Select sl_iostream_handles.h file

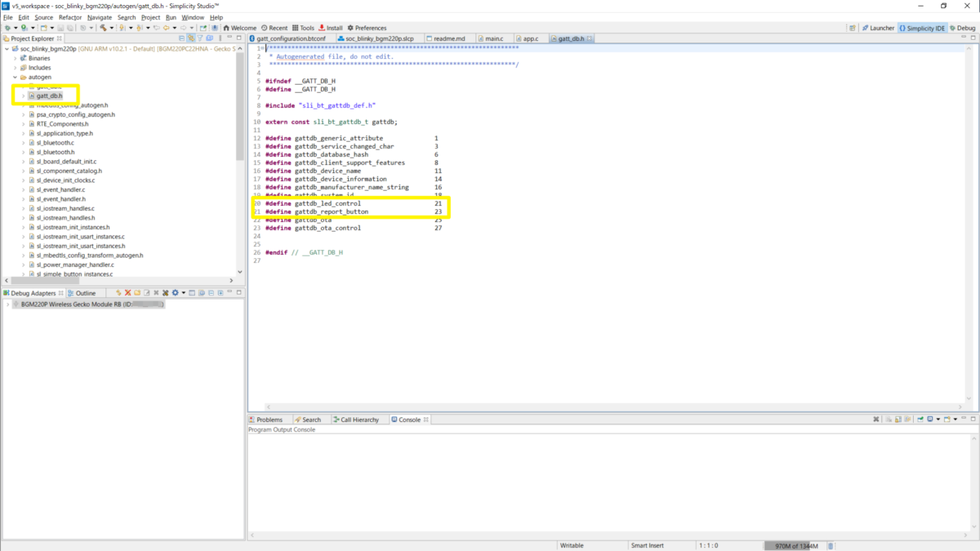[66, 218]
